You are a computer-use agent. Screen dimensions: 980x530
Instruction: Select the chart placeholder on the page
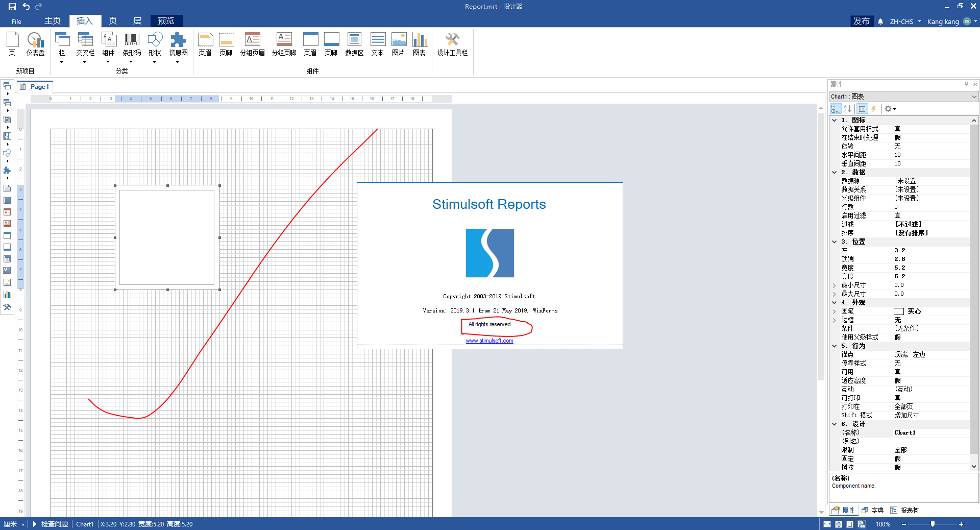pos(167,237)
